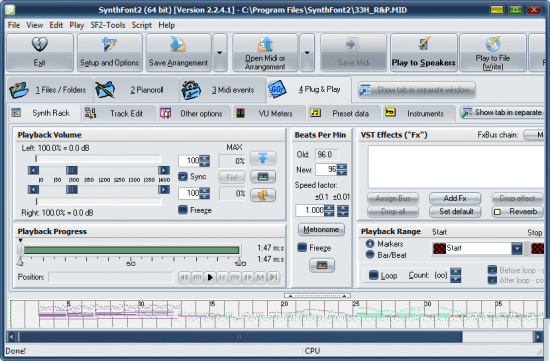Click blue up-arrow MAX volume icon
This screenshot has width=550, height=361.
click(263, 159)
